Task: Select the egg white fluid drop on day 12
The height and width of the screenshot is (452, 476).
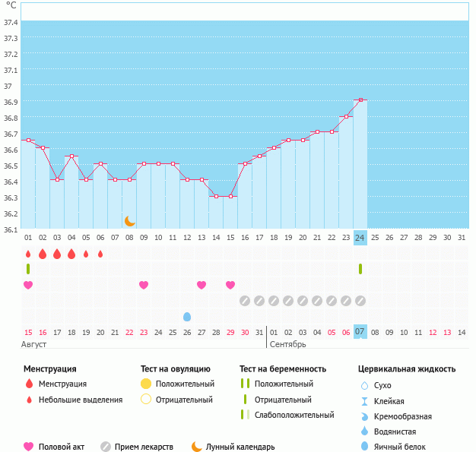Action: (x=187, y=316)
